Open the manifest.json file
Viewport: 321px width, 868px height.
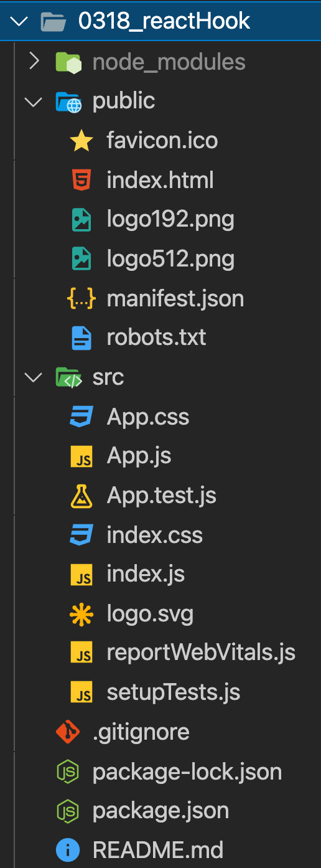[x=175, y=300]
